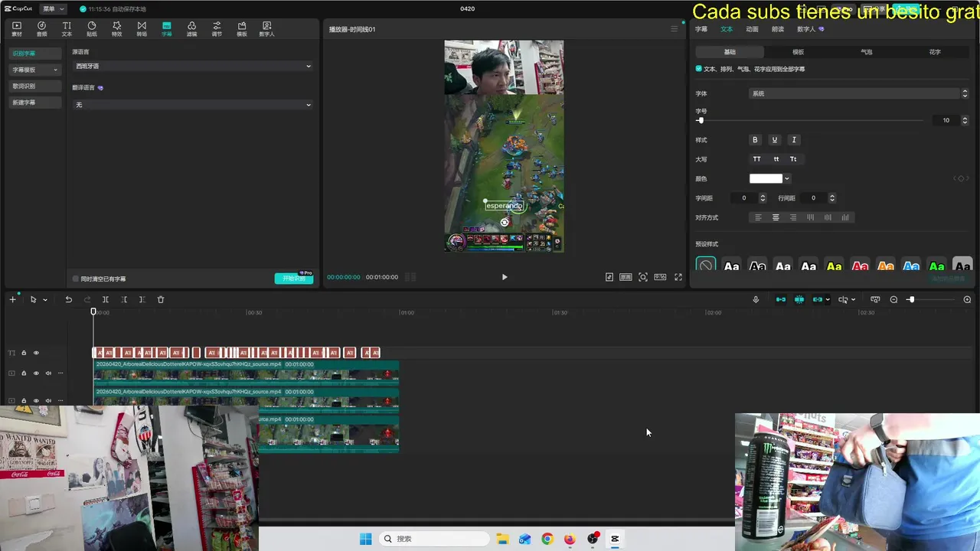Open the 音频 audio panel
980x551 pixels.
coord(42,29)
